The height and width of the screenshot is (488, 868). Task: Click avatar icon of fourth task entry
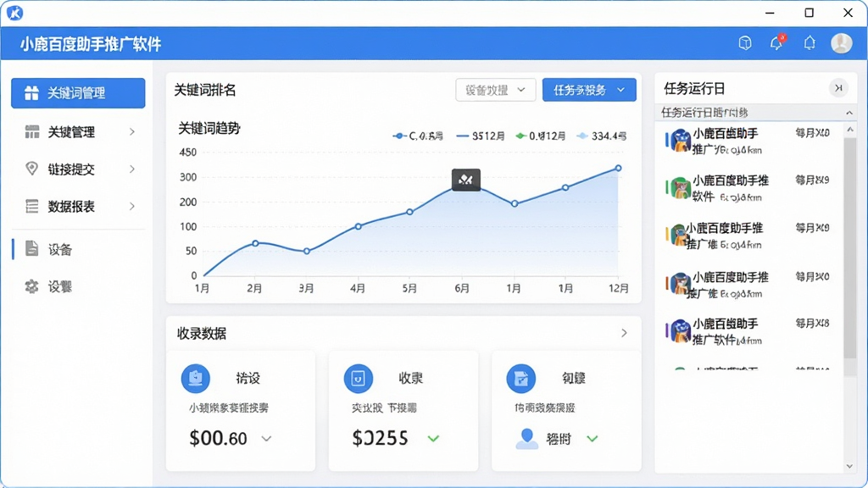coord(680,284)
